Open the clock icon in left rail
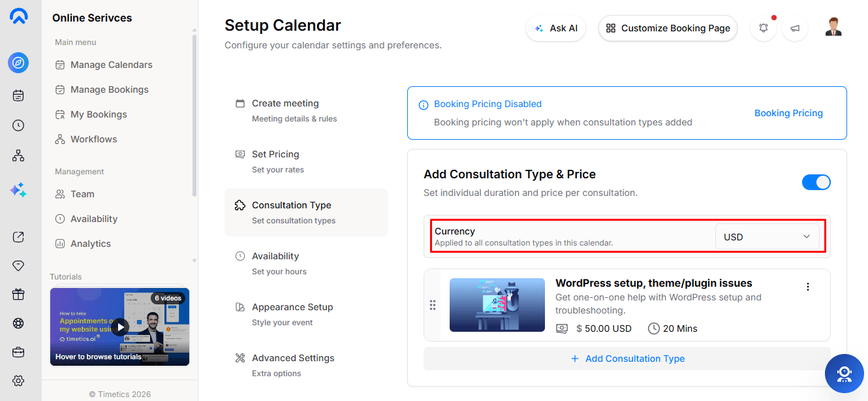The width and height of the screenshot is (868, 401). coord(18,125)
